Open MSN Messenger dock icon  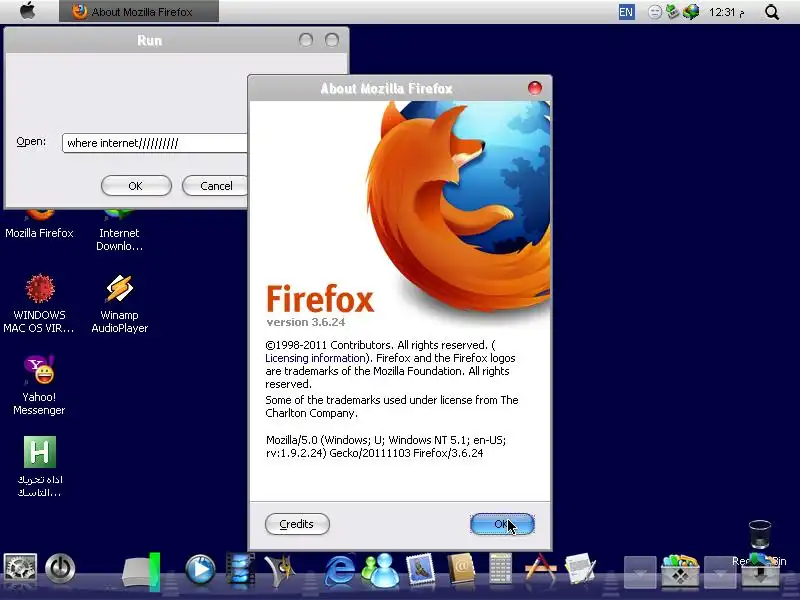click(x=380, y=569)
